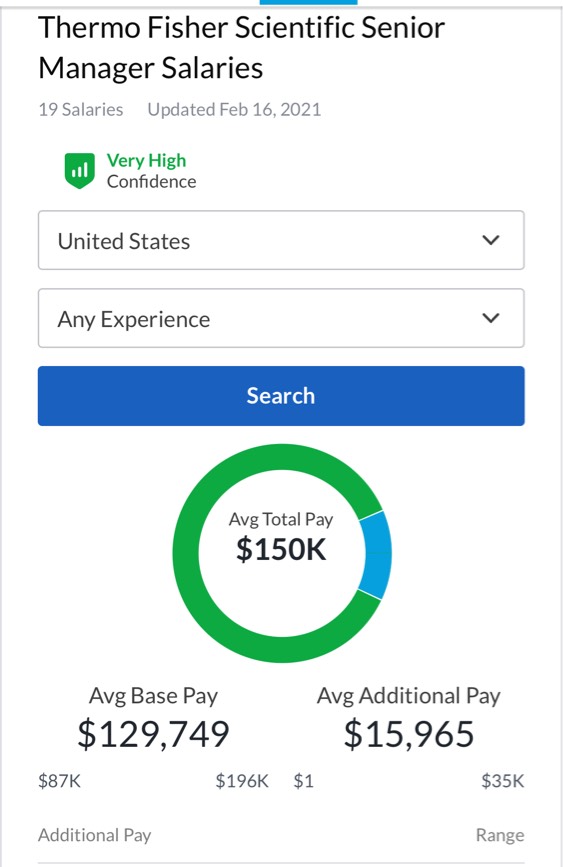563x867 pixels.
Task: Open the United States location dropdown
Action: click(281, 240)
